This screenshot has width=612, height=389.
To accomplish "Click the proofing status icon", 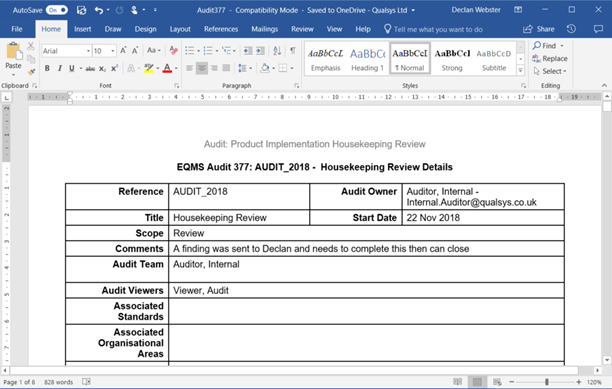I will [86, 382].
